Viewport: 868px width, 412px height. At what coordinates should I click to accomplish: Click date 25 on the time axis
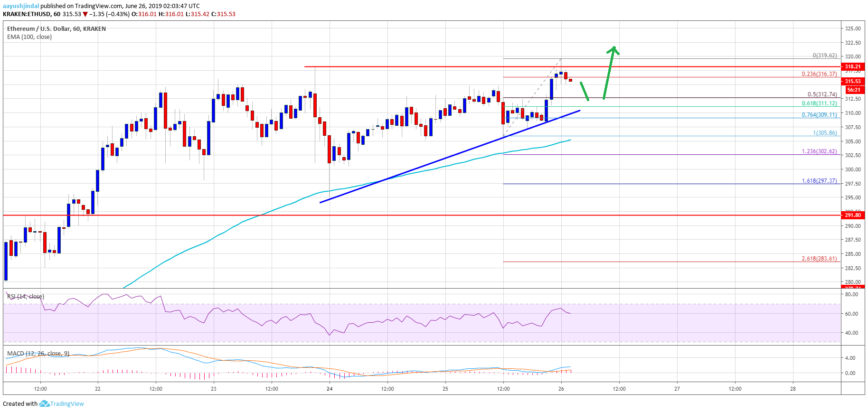point(445,389)
